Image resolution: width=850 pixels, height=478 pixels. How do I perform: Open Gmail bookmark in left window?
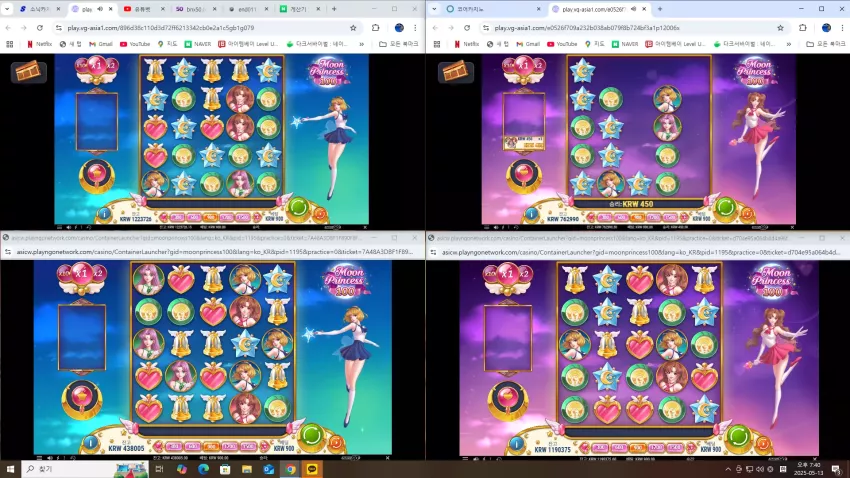point(101,44)
